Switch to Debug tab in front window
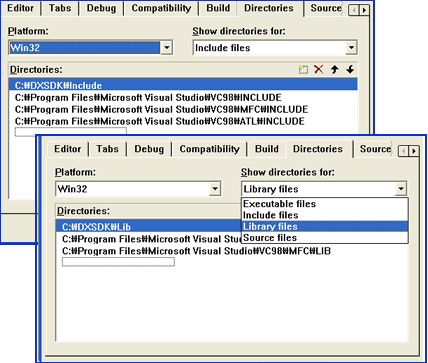Image resolution: width=428 pixels, height=363 pixels. (149, 149)
